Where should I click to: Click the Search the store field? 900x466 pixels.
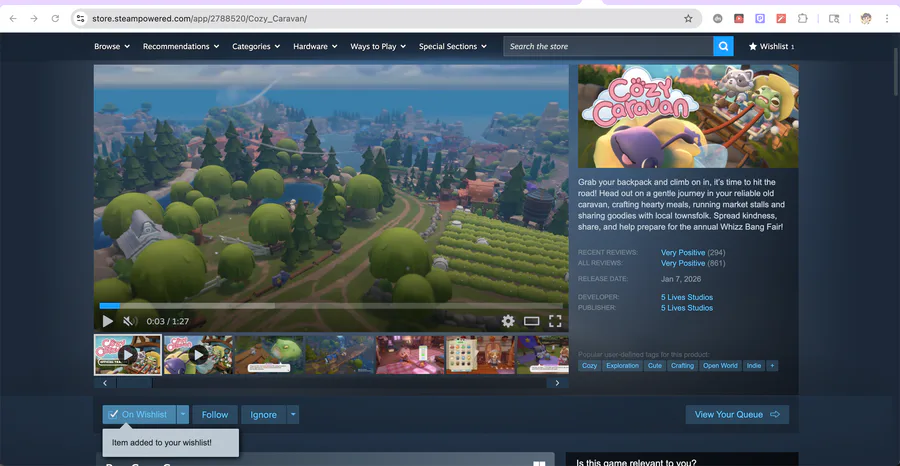(608, 46)
